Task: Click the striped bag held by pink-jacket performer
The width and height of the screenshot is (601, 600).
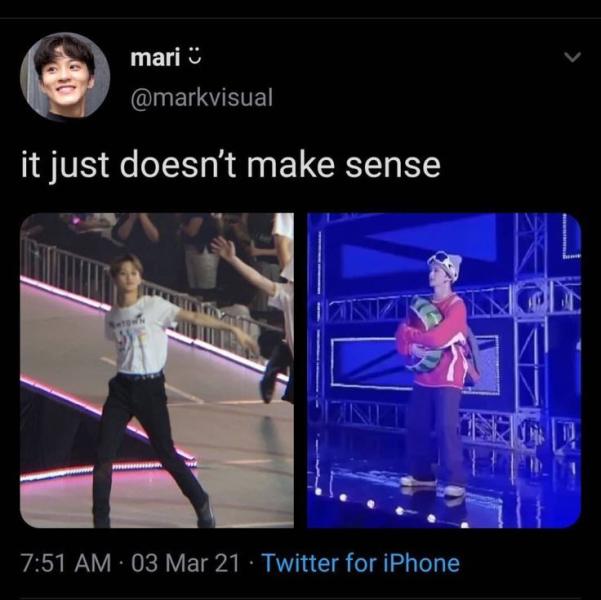Action: (x=423, y=336)
